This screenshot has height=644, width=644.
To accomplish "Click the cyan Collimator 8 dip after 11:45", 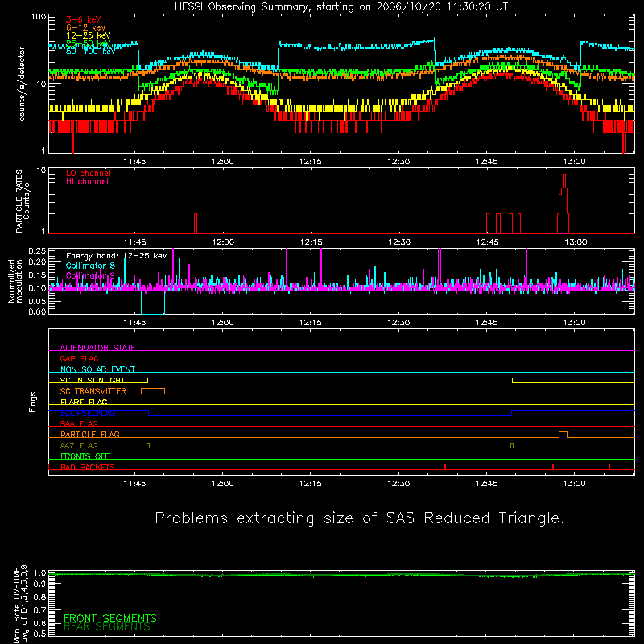I will [153, 302].
